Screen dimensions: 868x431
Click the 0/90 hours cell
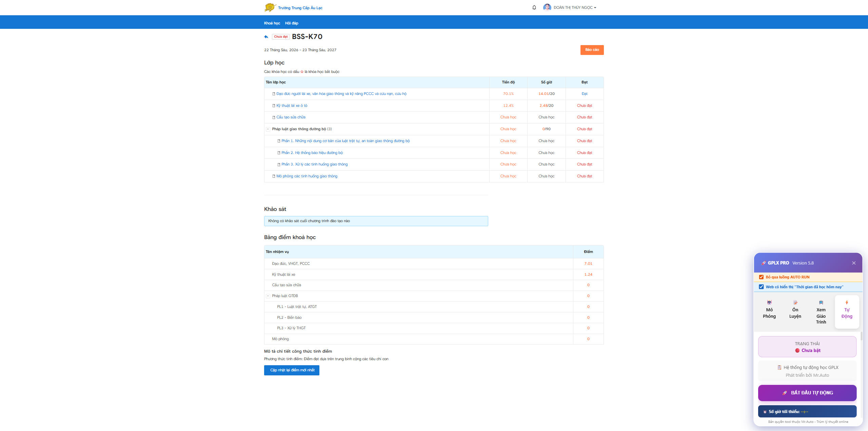click(547, 129)
